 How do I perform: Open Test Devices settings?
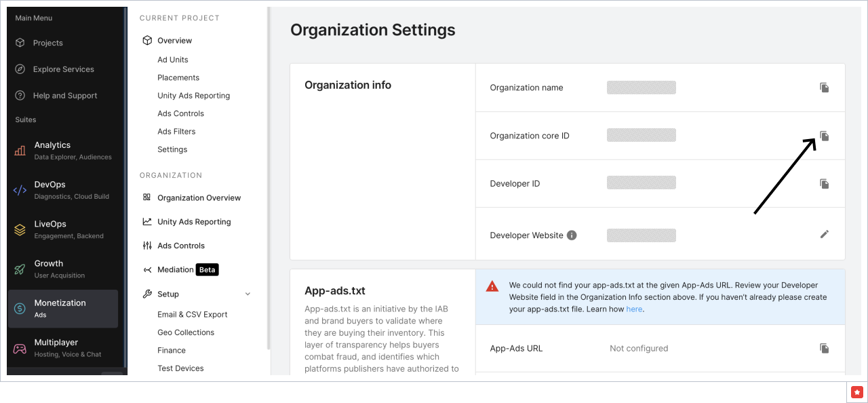click(x=179, y=368)
